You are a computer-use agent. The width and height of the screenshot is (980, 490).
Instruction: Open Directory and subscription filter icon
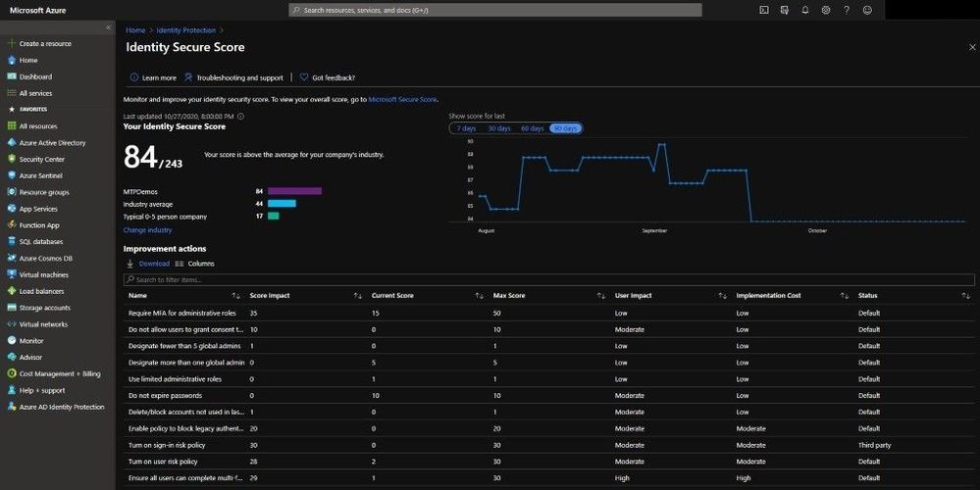pyautogui.click(x=785, y=10)
